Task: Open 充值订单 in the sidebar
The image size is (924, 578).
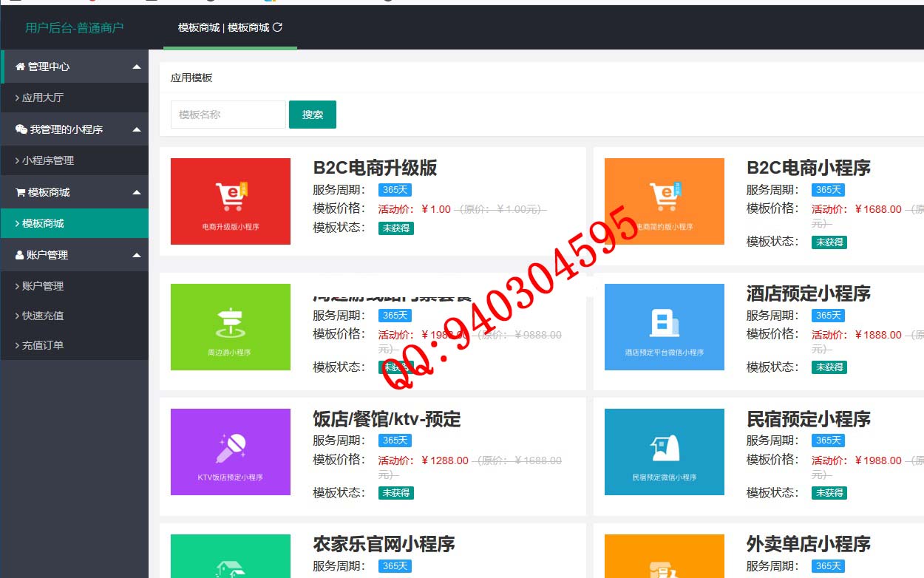Action: pyautogui.click(x=43, y=345)
